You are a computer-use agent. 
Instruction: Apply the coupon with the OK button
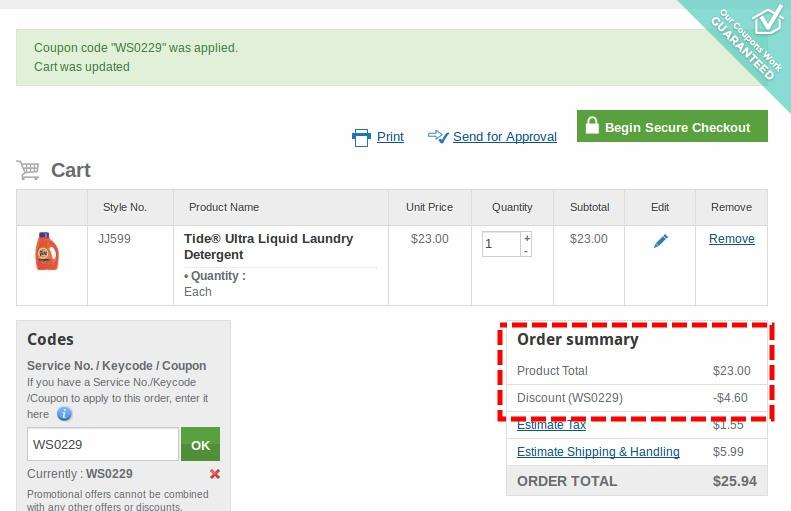coord(200,445)
